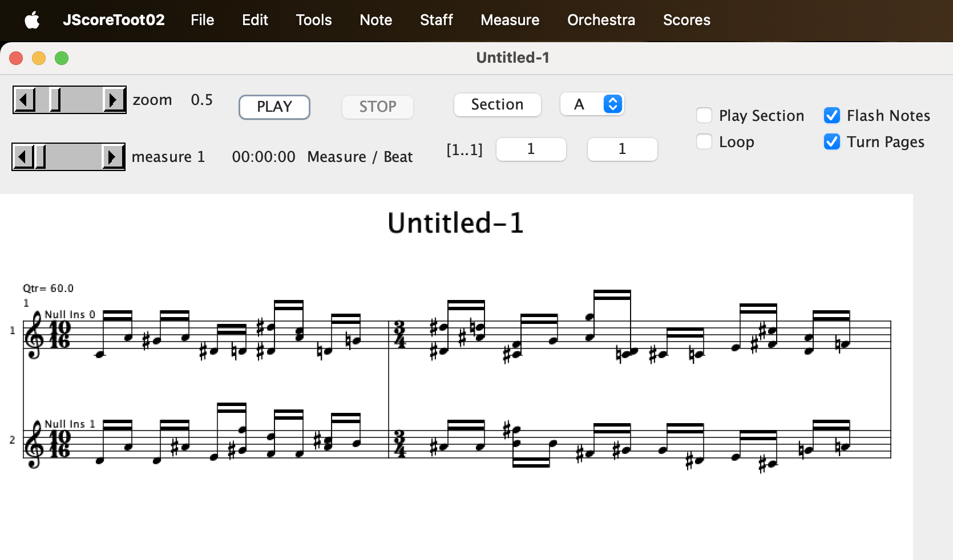The width and height of the screenshot is (953, 560).
Task: Click the zoom value 0.5
Action: (202, 100)
